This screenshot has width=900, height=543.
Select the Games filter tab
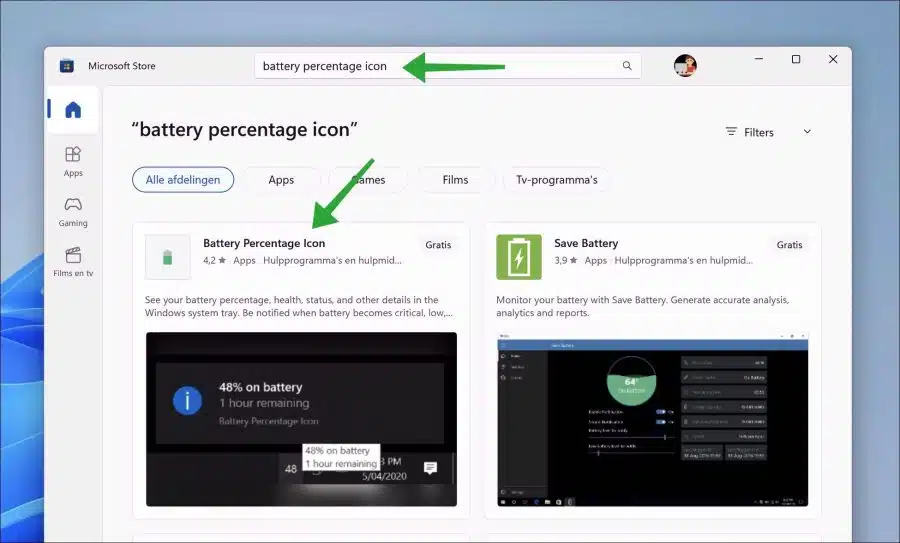click(x=368, y=180)
